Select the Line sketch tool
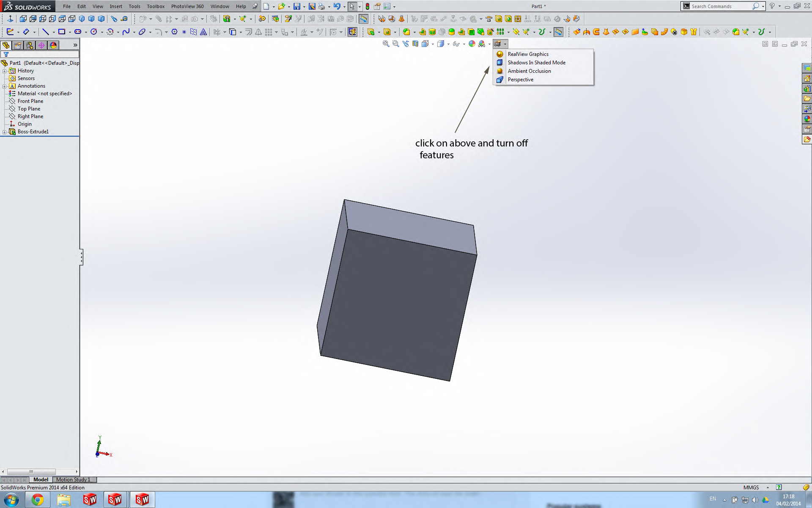The image size is (812, 508). tap(46, 32)
